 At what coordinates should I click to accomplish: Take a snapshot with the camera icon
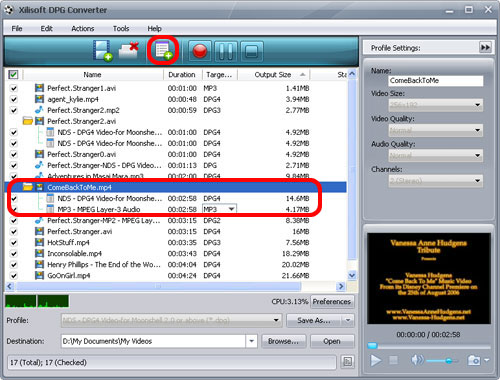(x=474, y=360)
